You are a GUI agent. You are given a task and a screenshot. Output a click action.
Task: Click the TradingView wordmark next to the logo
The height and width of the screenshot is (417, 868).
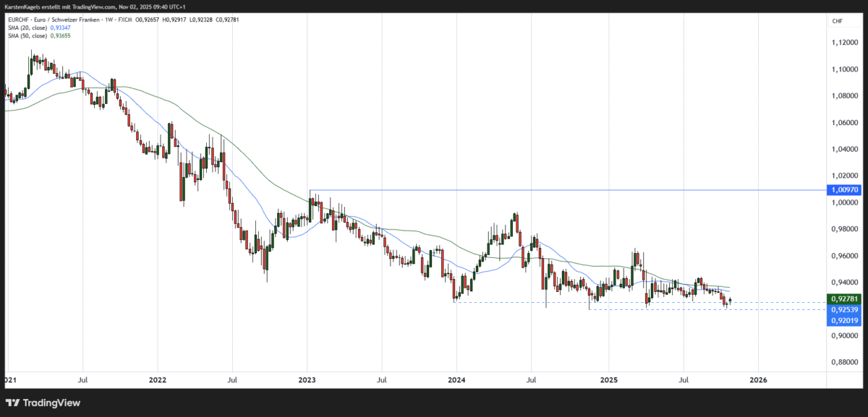coord(51,403)
